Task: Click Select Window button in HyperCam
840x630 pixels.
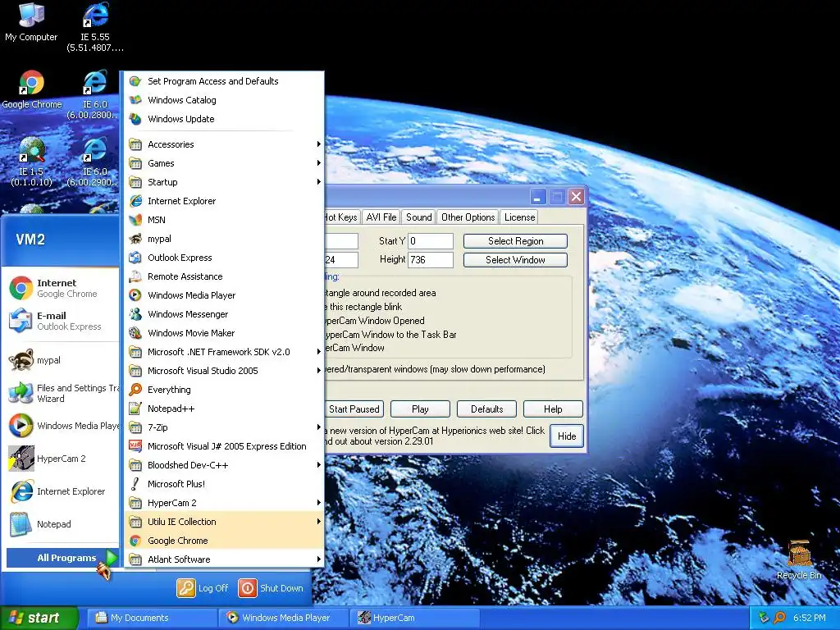Action: coord(515,260)
